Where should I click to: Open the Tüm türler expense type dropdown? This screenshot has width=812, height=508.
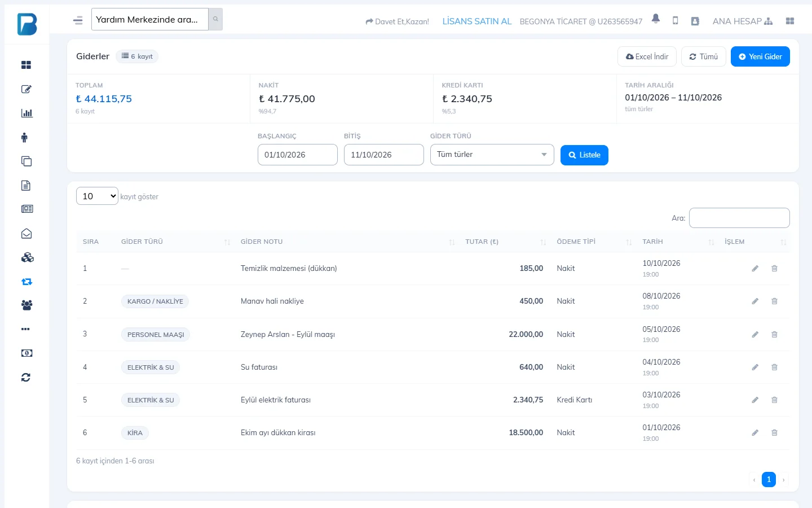tap(492, 155)
